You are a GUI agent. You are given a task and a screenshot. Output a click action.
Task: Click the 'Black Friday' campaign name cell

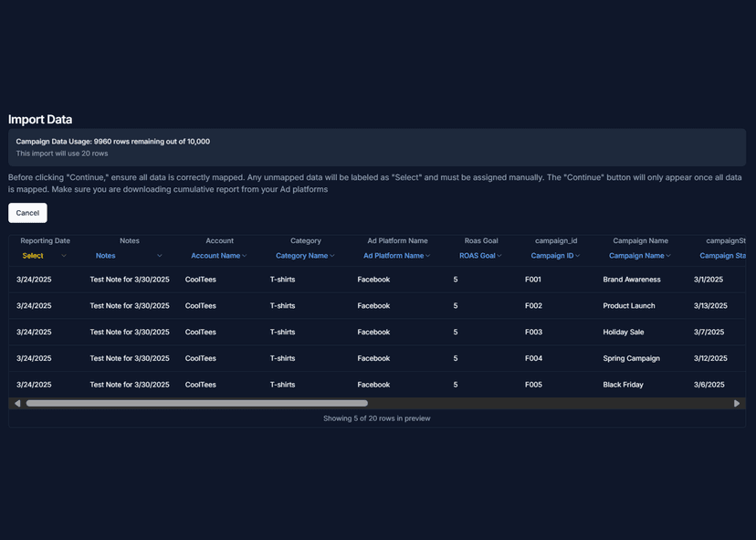623,385
